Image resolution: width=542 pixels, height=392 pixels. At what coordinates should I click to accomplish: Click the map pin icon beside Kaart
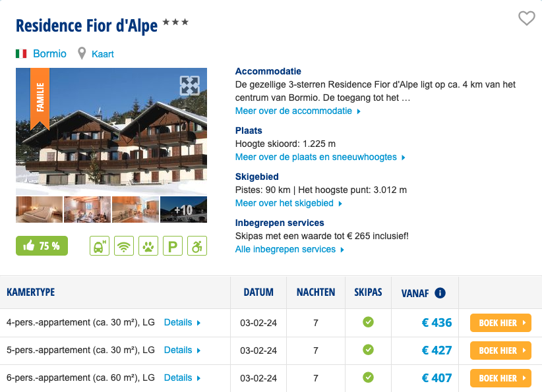pos(82,53)
